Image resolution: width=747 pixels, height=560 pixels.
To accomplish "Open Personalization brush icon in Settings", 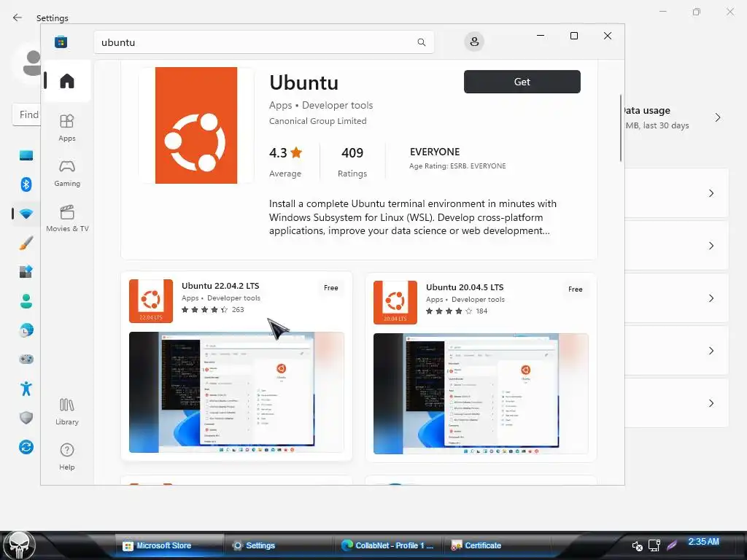I will pos(26,242).
